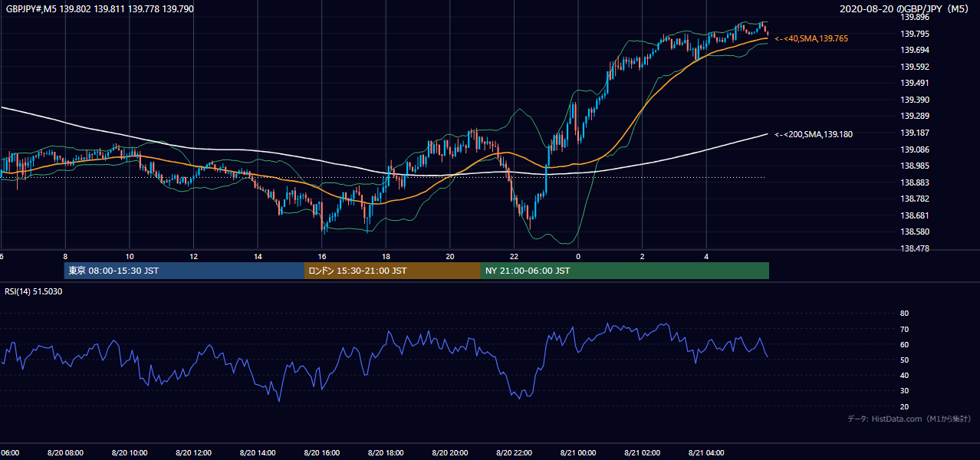This screenshot has width=980, height=460.
Task: Click bottom time label 8/20 12:00
Action: click(193, 453)
